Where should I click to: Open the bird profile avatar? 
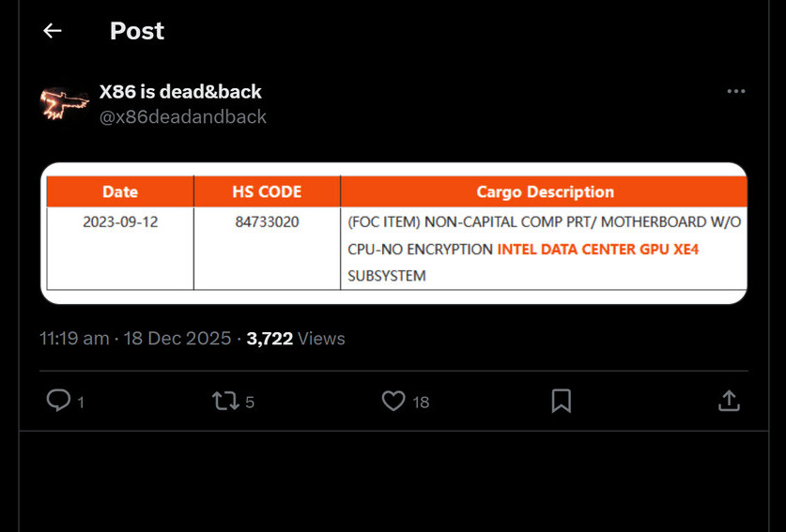tap(65, 103)
